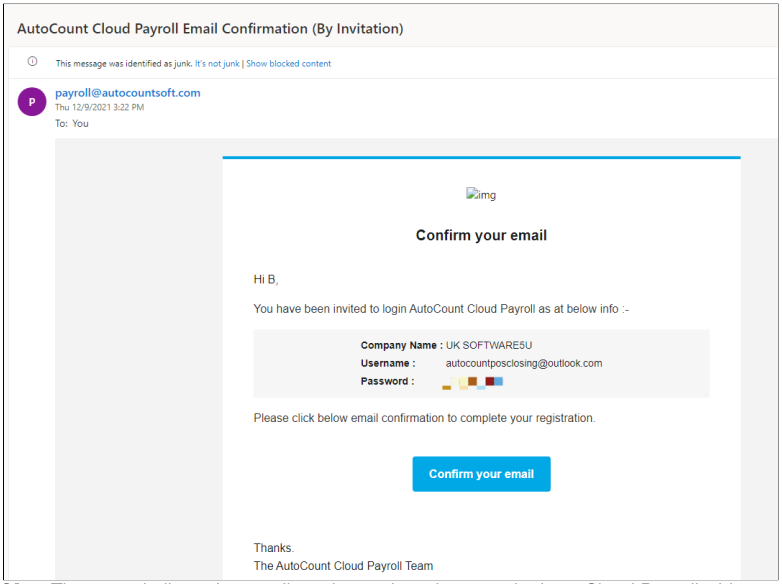
Task: Click the 'To: You' recipient line
Action: (72, 124)
